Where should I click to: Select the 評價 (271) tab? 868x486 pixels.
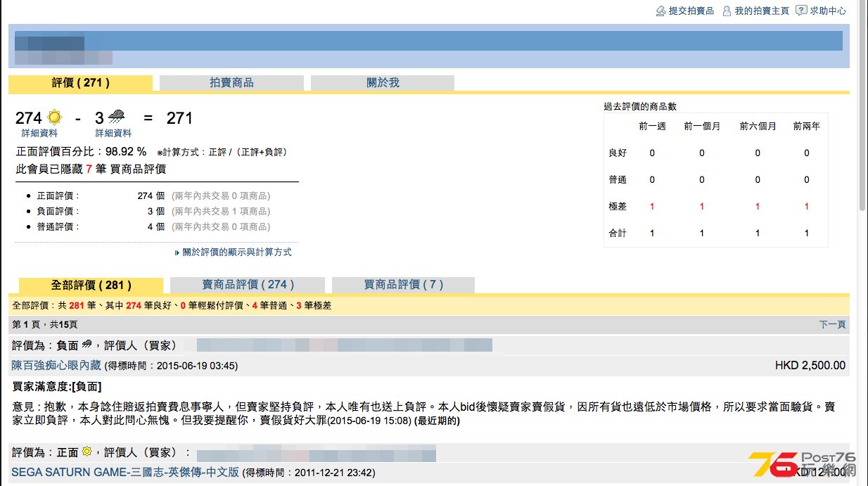tap(80, 83)
